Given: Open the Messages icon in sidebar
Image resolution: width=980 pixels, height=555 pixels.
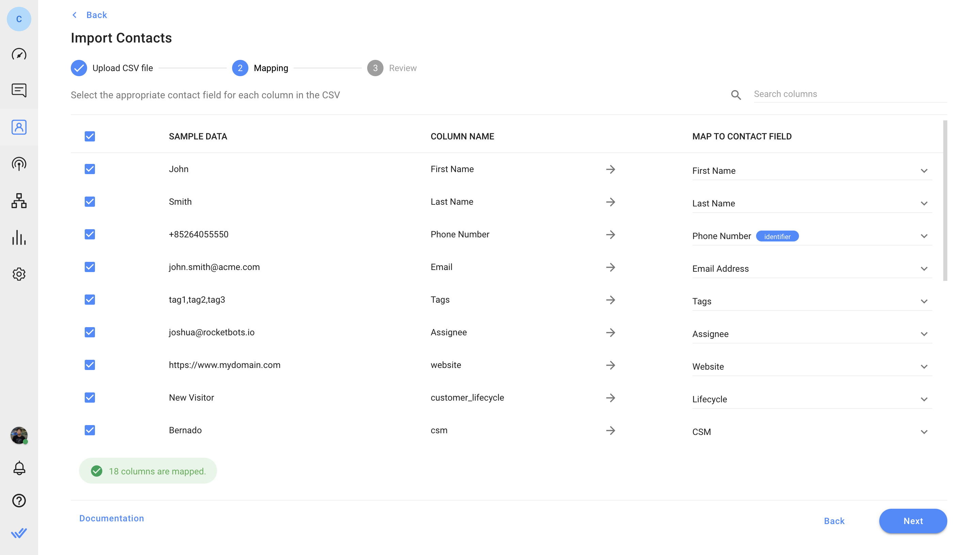Looking at the screenshot, I should (x=19, y=90).
